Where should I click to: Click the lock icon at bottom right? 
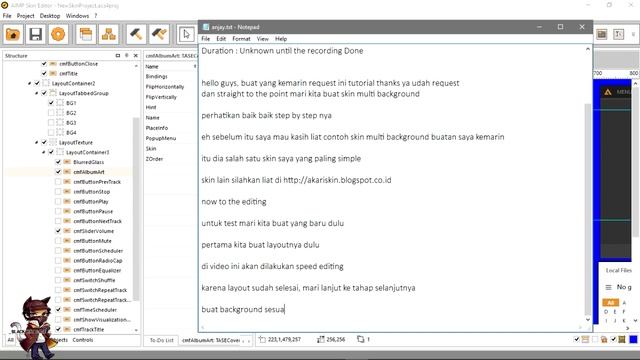click(604, 339)
